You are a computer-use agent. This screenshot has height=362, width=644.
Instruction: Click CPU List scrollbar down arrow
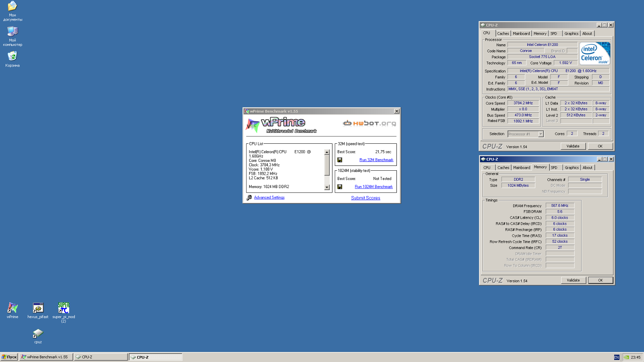pyautogui.click(x=327, y=187)
